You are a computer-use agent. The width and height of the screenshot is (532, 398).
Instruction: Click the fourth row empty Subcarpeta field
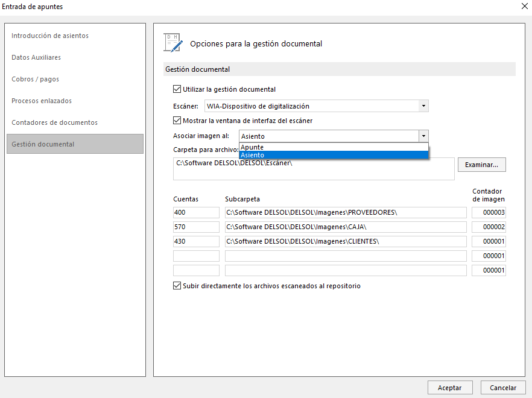click(346, 256)
